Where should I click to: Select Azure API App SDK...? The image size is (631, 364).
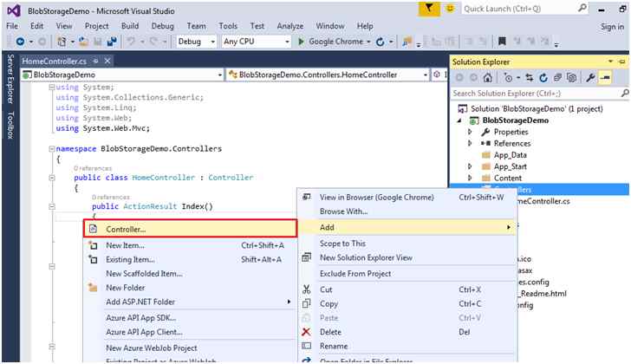pyautogui.click(x=191, y=318)
